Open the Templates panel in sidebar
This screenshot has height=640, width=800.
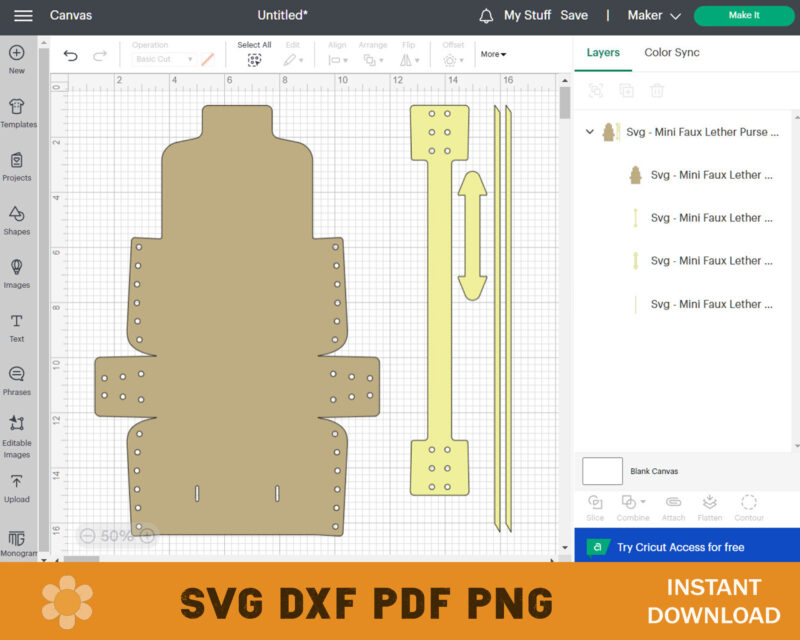click(17, 112)
